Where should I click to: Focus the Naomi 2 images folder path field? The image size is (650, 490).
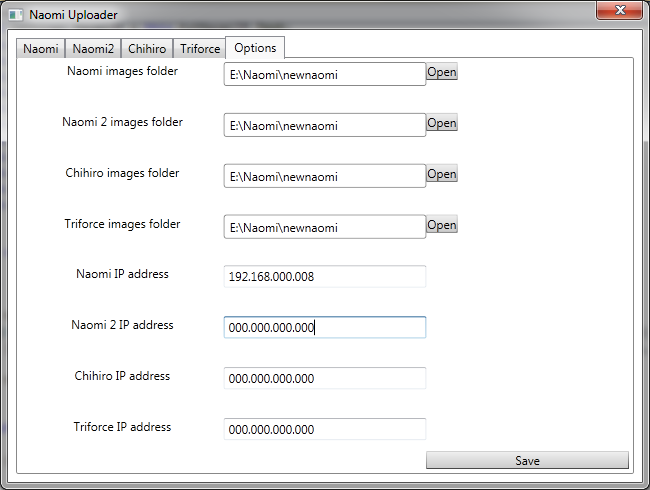point(325,125)
